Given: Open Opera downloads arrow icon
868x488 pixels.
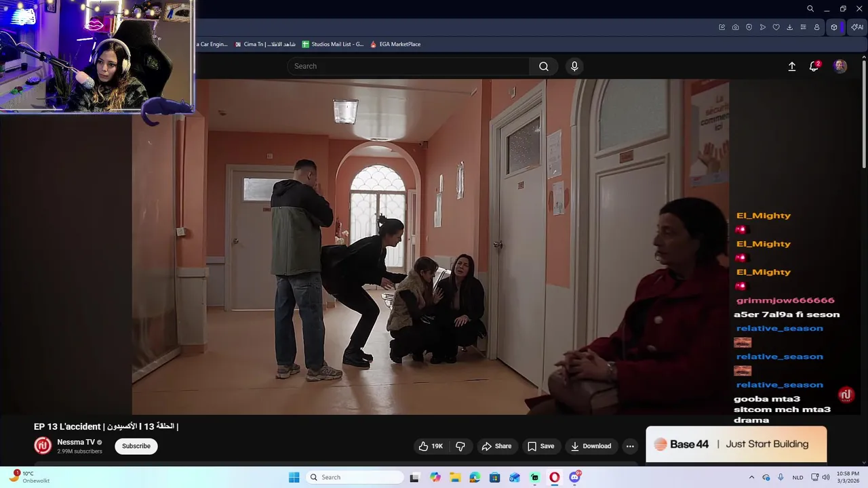Looking at the screenshot, I should coord(790,27).
